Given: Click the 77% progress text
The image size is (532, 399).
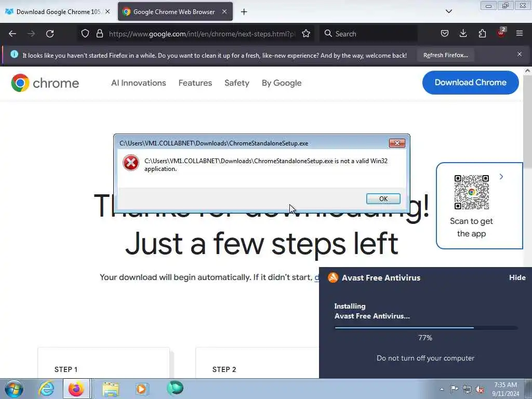Looking at the screenshot, I should (x=425, y=338).
